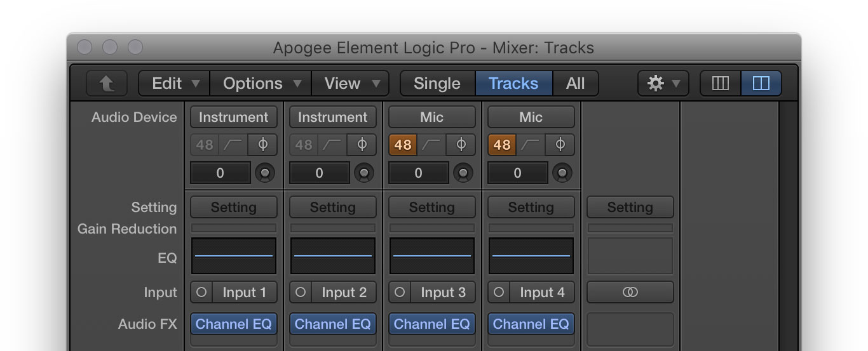Open Setting button on Input 2 strip

click(333, 207)
